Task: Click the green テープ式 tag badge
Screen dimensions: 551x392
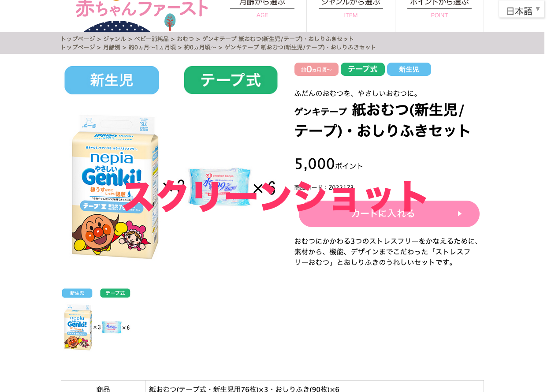Action: coord(362,69)
